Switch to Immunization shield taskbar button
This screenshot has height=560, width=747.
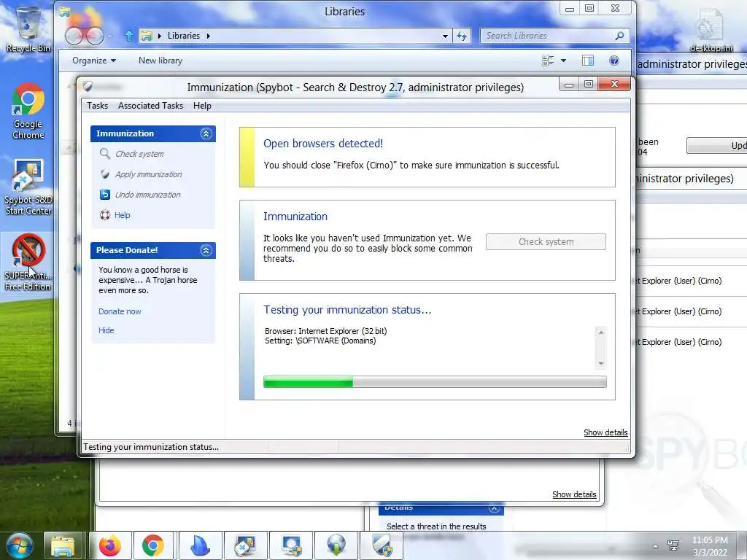382,545
